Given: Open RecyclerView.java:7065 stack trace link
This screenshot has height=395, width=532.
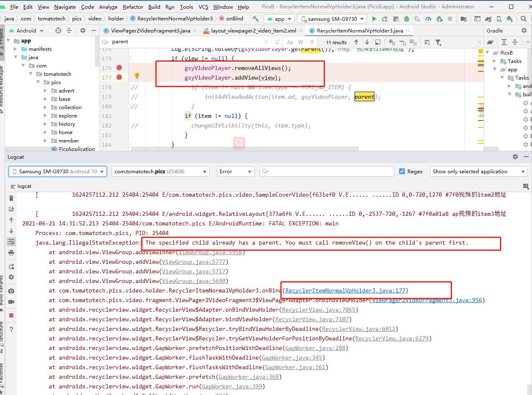Looking at the screenshot, I should coord(318,310).
